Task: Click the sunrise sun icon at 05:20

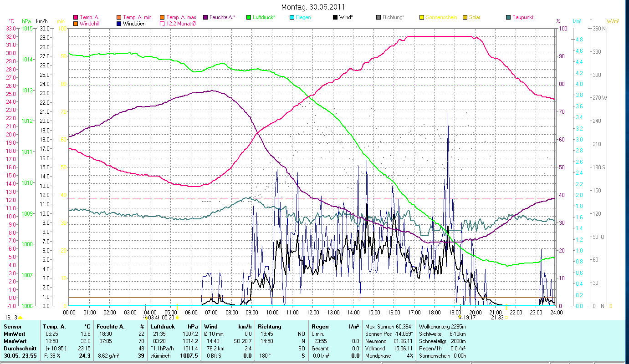Action: point(177,318)
